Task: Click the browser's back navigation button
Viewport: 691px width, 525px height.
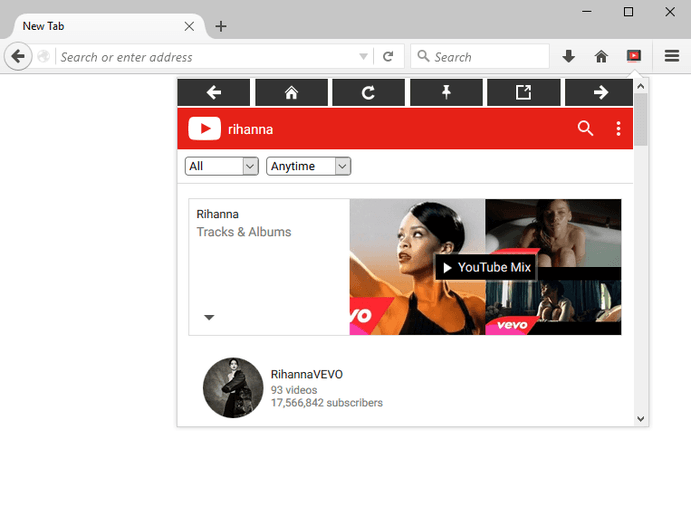Action: [x=18, y=56]
